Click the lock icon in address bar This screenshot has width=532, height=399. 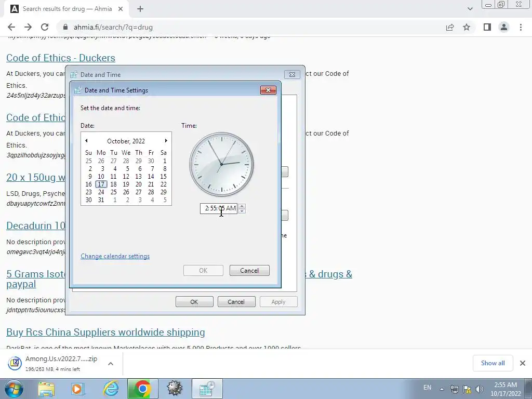pyautogui.click(x=65, y=27)
